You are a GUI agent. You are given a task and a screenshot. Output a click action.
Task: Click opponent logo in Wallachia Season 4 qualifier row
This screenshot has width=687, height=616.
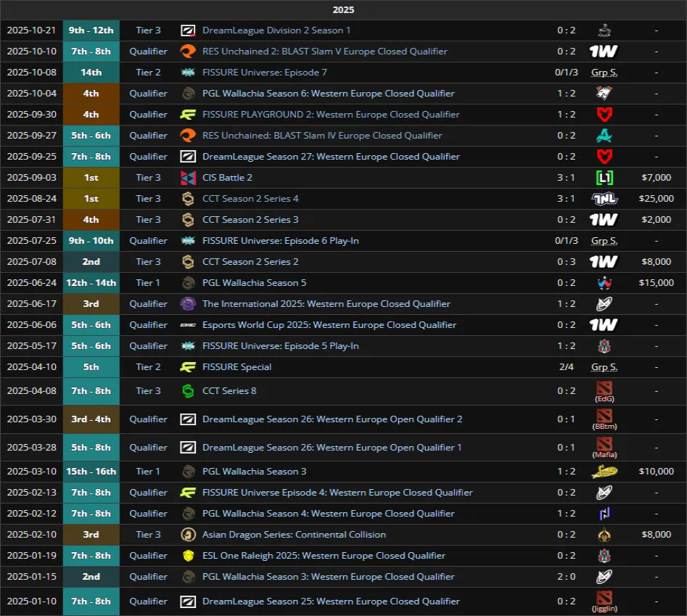(604, 514)
